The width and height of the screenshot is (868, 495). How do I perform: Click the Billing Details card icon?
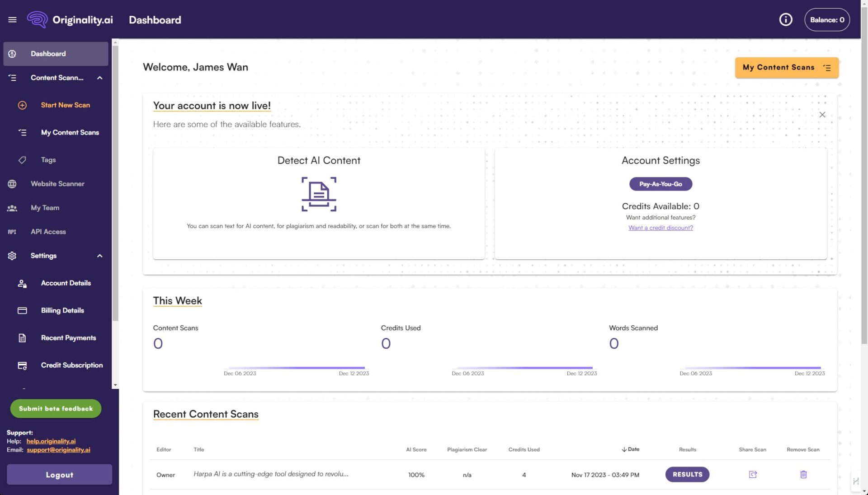point(22,311)
